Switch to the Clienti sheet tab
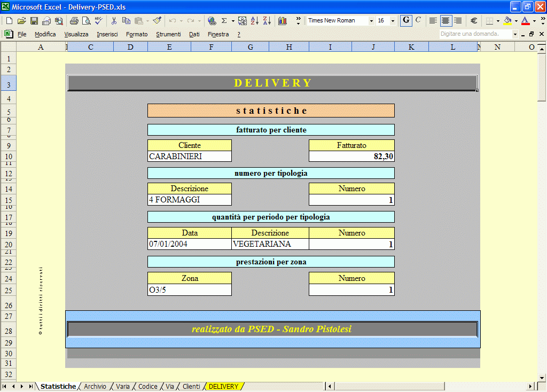 tap(192, 387)
